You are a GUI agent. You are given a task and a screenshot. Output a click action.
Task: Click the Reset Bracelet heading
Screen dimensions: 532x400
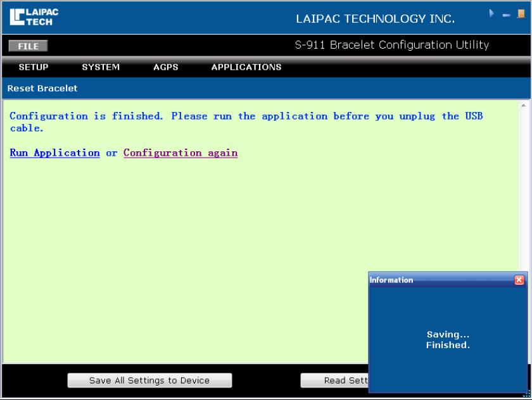point(42,89)
